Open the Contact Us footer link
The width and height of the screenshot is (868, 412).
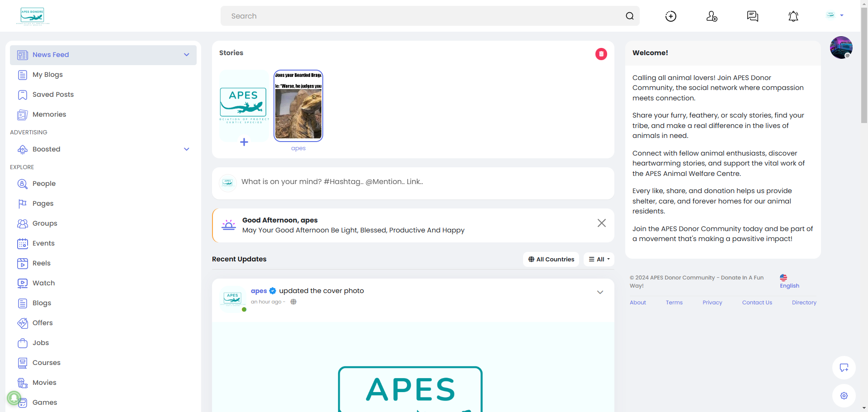[x=757, y=303]
